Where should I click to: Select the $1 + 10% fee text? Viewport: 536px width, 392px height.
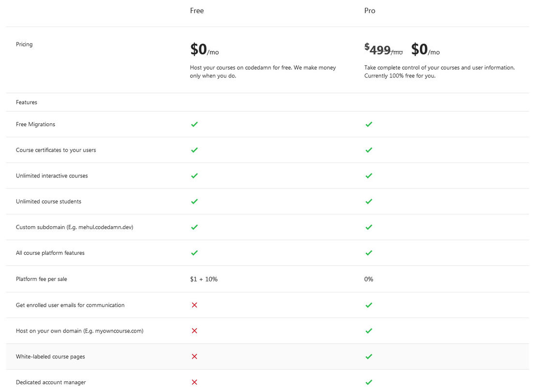tap(204, 279)
